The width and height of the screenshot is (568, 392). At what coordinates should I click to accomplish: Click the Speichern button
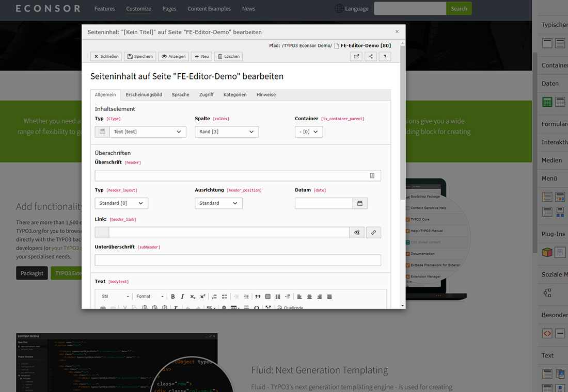(140, 56)
